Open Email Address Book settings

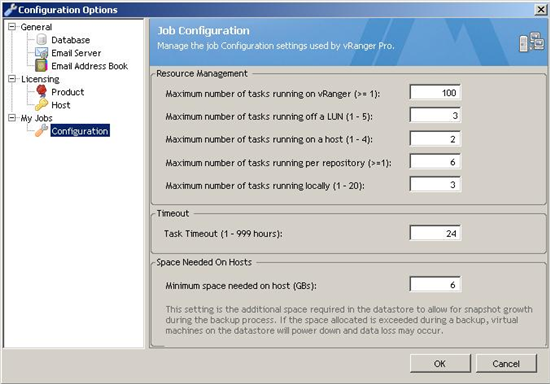(89, 66)
